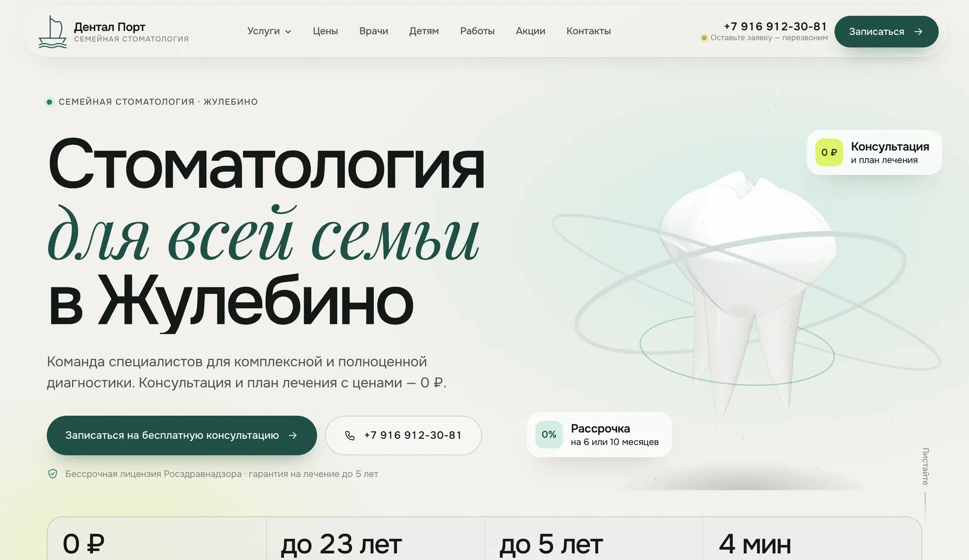
Task: Expand the Услуги dropdown chevron
Action: 288,32
